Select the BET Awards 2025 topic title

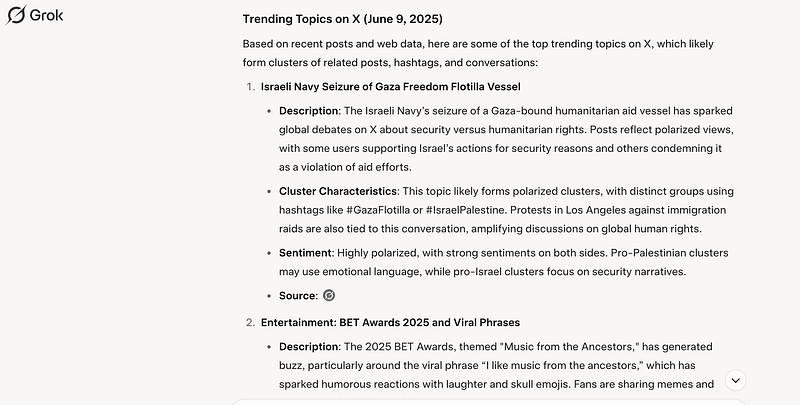click(390, 322)
